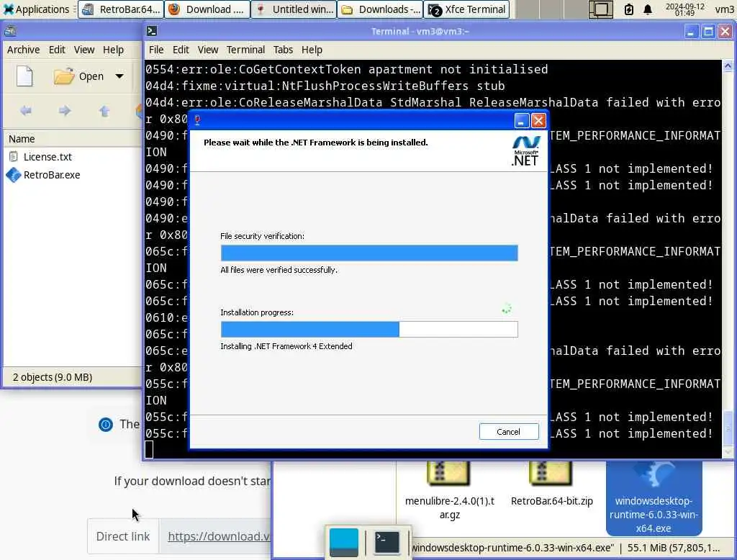Switch to RetroBar.64 taskbar window button
The image size is (737, 560).
[121, 9]
